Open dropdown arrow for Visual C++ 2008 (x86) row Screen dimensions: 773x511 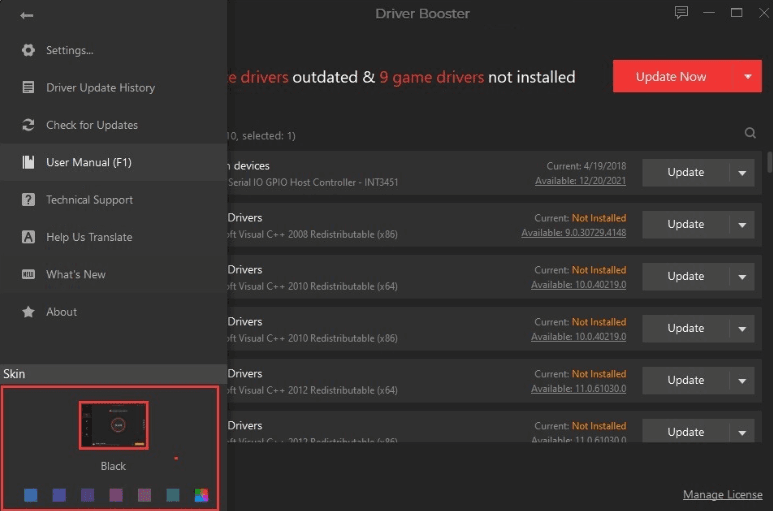(x=742, y=225)
